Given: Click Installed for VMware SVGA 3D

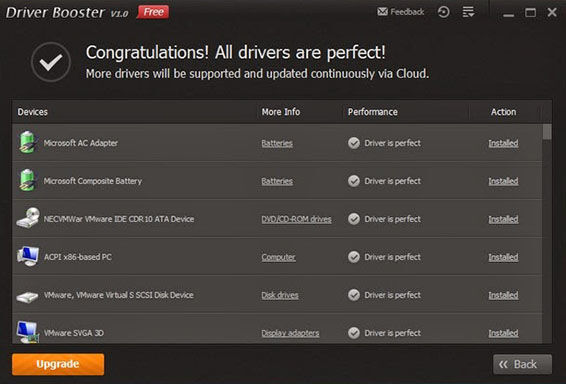Looking at the screenshot, I should tap(503, 333).
